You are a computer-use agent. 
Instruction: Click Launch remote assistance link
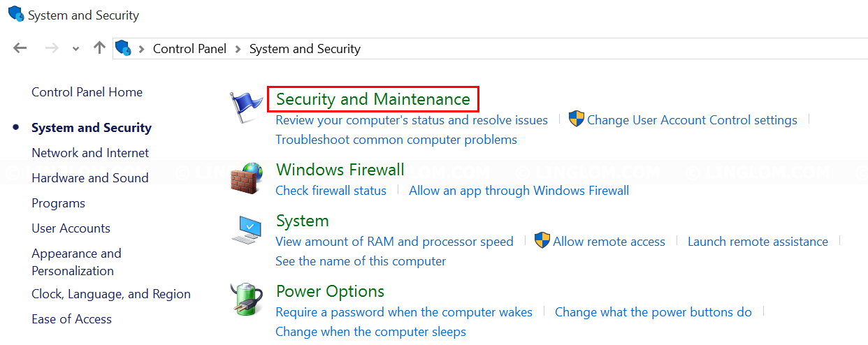(758, 242)
